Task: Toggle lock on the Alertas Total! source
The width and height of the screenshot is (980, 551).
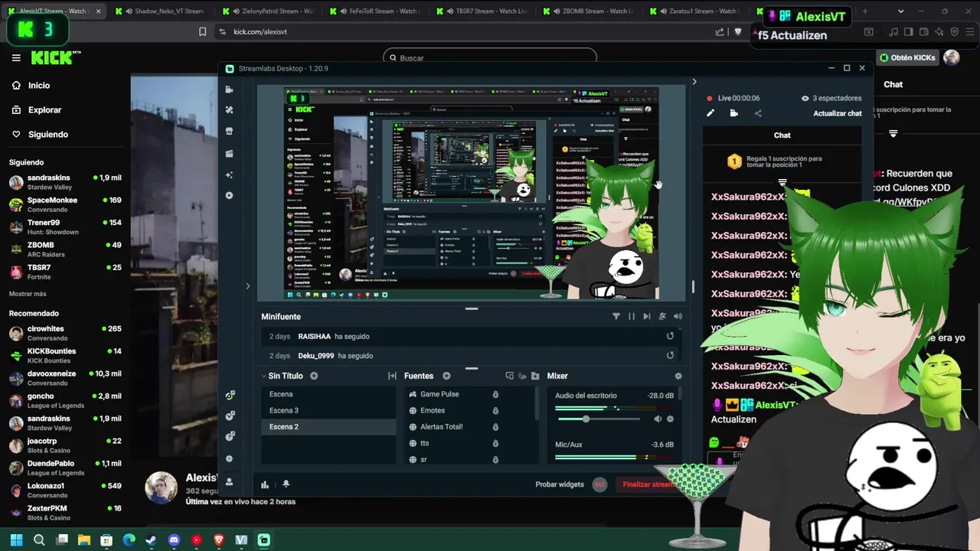Action: point(495,427)
